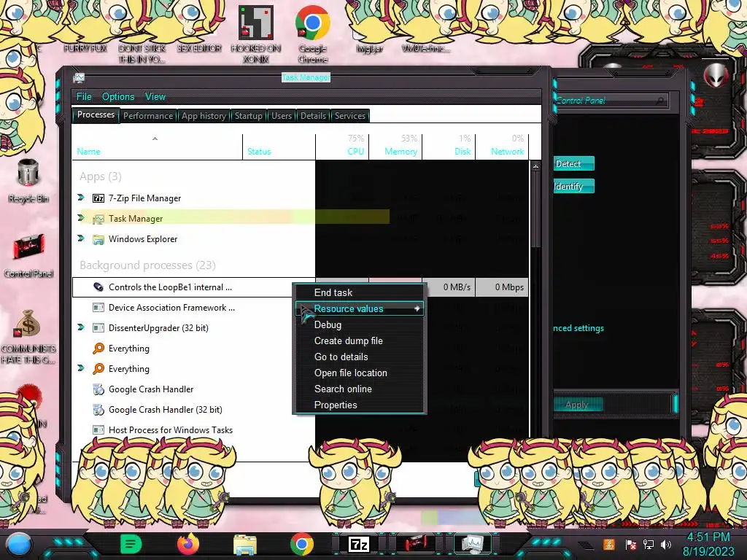
Task: Click the DissenterUpgrader (32 bit) icon
Action: click(x=98, y=328)
